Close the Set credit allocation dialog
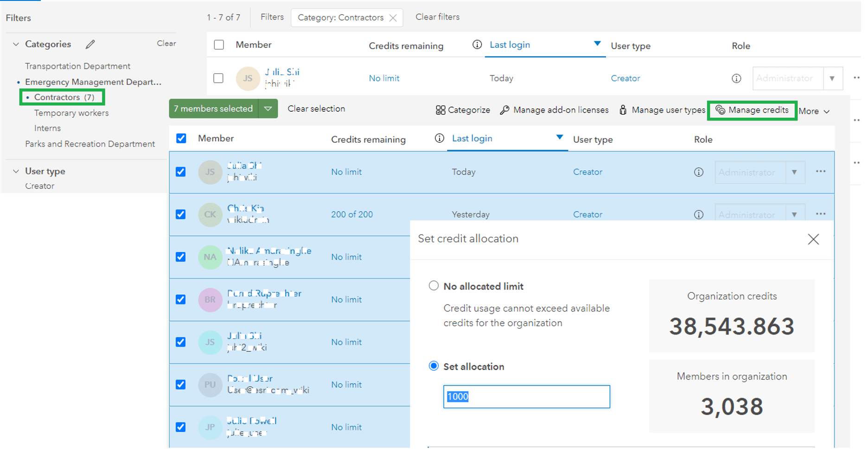 pos(813,239)
